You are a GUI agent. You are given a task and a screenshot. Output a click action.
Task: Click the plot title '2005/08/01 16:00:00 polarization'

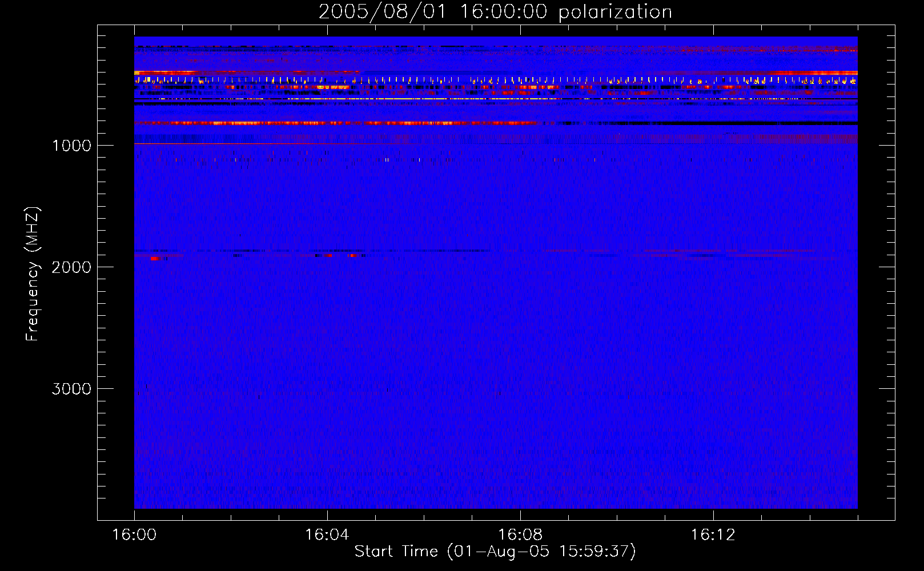495,11
